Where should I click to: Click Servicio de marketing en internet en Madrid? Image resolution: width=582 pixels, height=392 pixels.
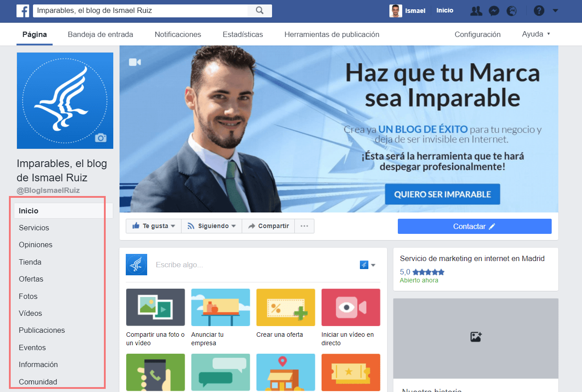[472, 258]
